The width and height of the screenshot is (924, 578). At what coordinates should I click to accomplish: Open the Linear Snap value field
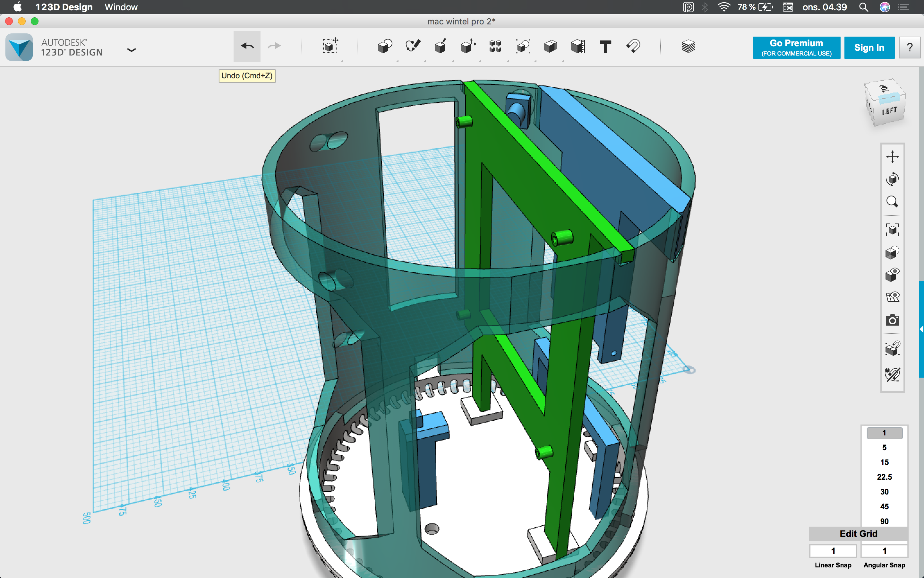[833, 551]
